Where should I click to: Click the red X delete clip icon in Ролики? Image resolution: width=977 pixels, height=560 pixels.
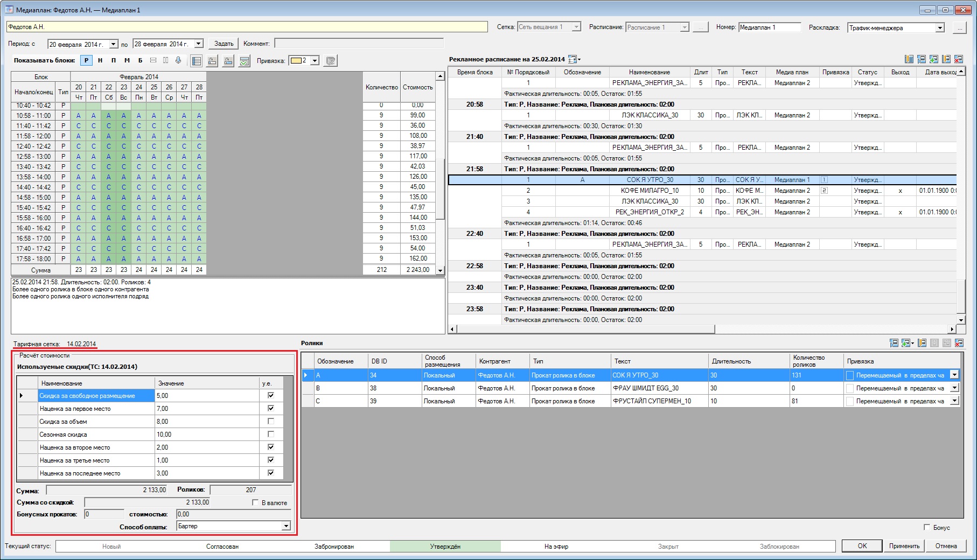(x=959, y=342)
